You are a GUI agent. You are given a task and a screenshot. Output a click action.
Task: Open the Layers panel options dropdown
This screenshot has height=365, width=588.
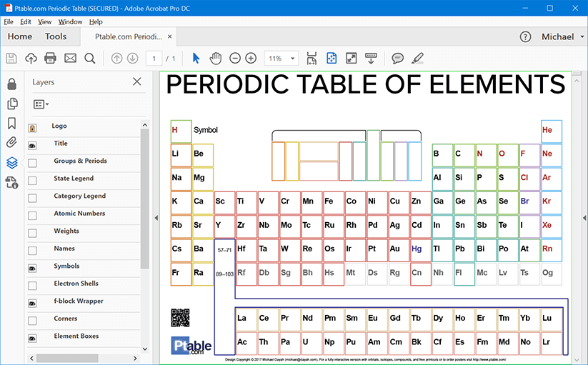point(41,104)
